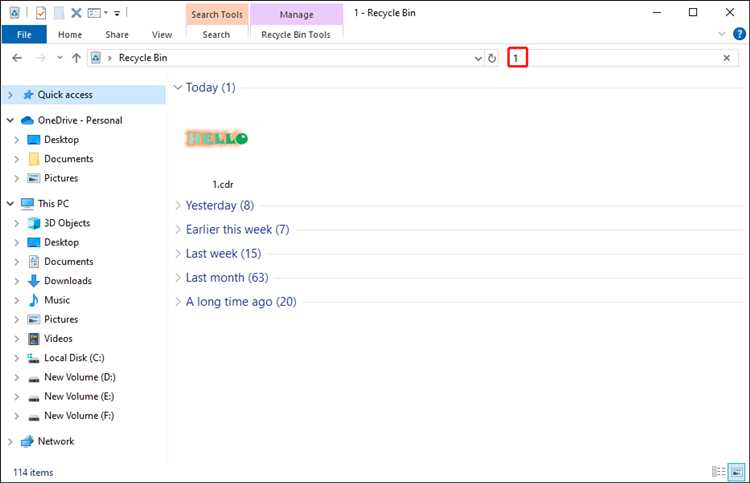Click the Rename quick access toolbar icon
The image size is (750, 483).
[x=94, y=13]
